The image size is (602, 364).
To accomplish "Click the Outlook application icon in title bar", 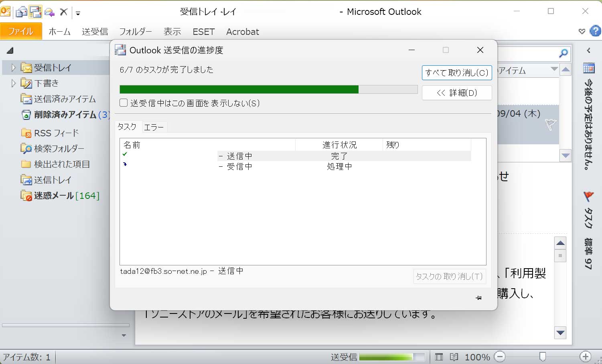I will tap(5, 11).
